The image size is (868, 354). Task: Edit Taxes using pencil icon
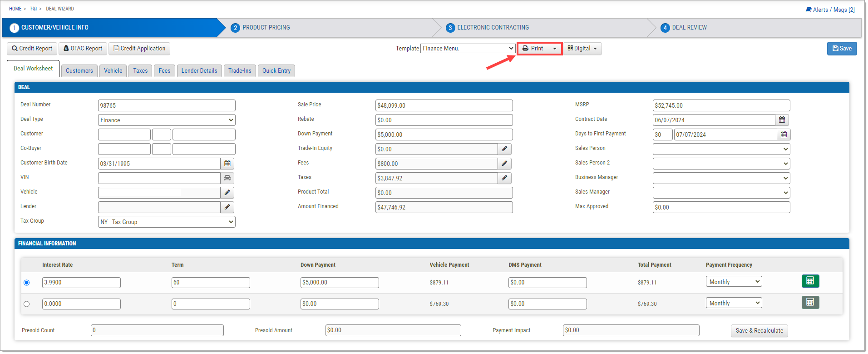504,178
